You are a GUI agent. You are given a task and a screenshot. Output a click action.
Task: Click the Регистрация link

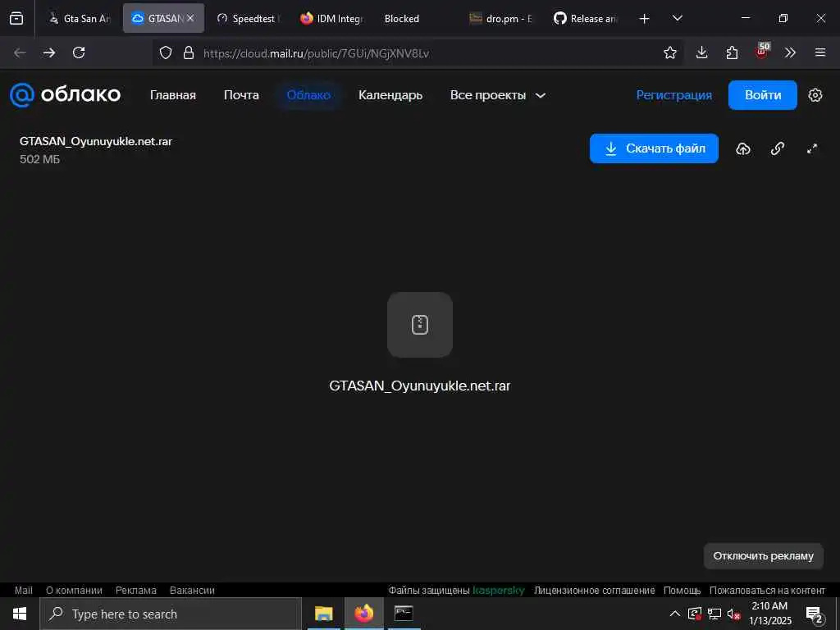[674, 95]
